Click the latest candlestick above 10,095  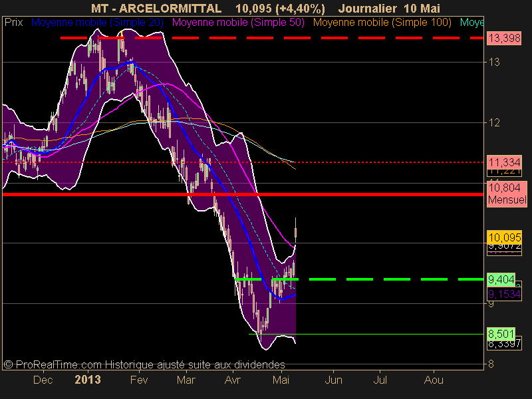pos(296,232)
